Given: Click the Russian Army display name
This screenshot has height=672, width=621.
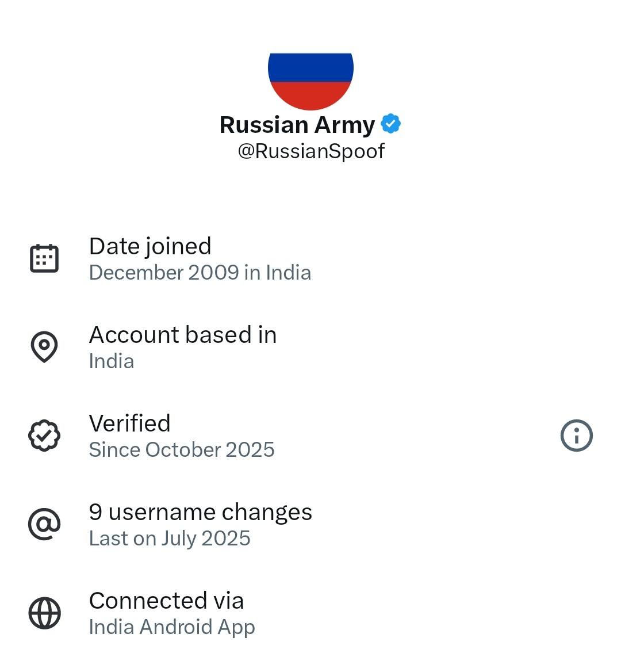Looking at the screenshot, I should coord(297,125).
